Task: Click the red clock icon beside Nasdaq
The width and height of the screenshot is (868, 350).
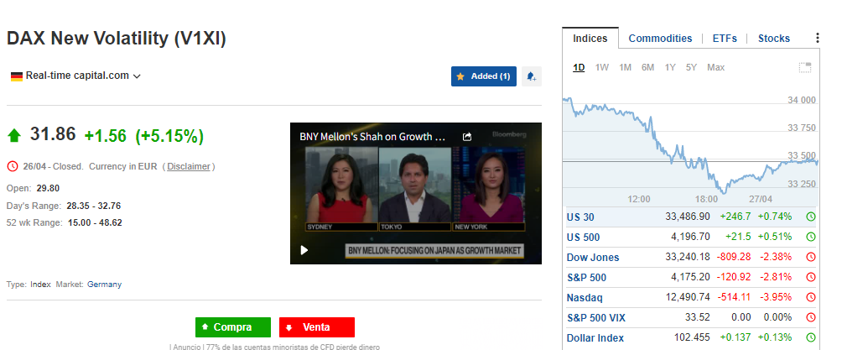Action: 810,298
